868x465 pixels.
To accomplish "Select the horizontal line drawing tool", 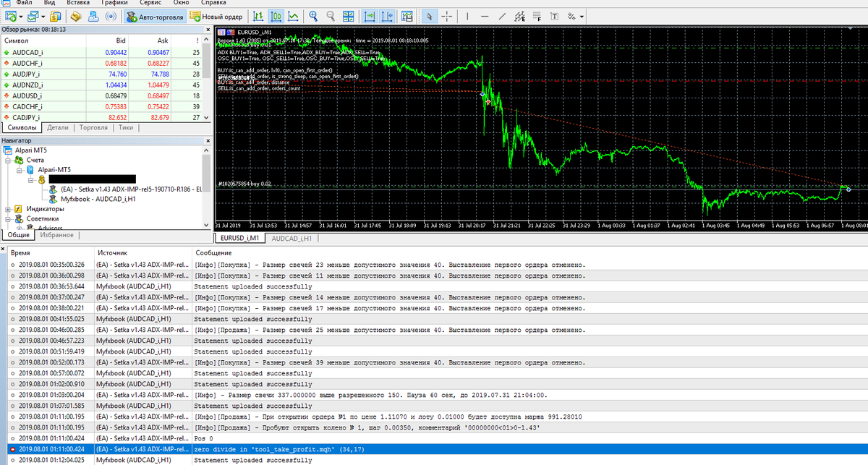I will 485,16.
